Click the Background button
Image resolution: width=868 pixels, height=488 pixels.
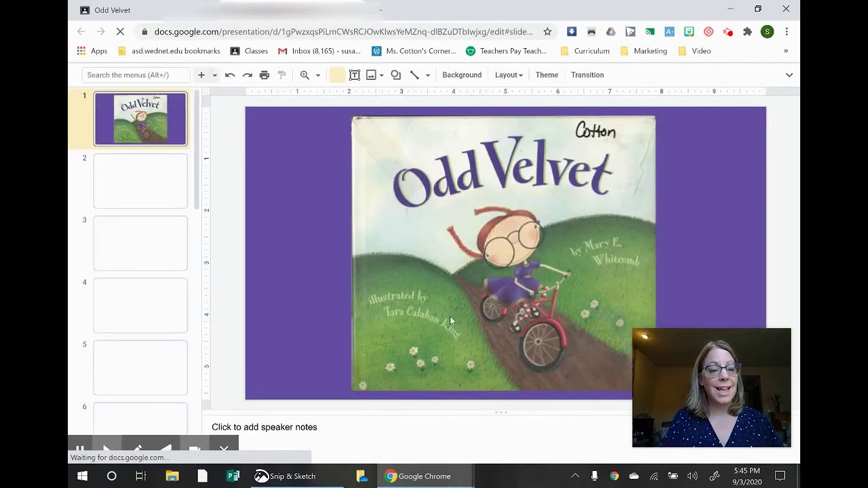click(462, 75)
